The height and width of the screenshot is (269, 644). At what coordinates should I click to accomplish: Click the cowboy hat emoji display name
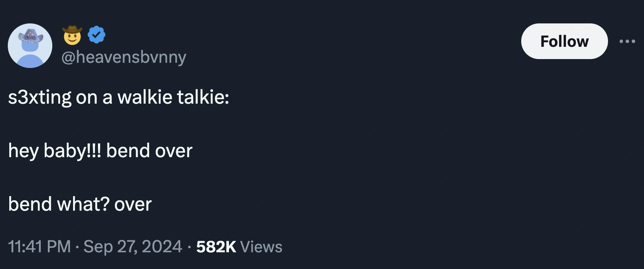coord(72,35)
